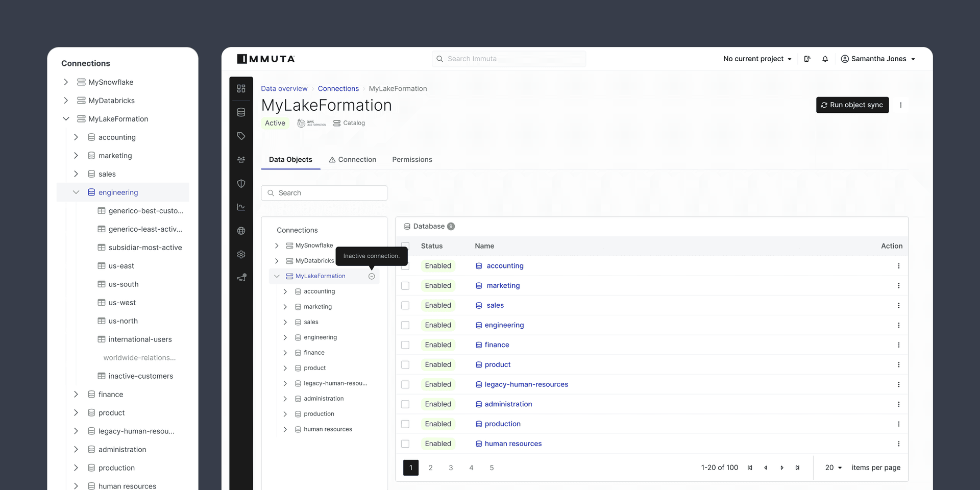This screenshot has width=980, height=490.
Task: Click the notifications bell icon
Action: click(825, 59)
